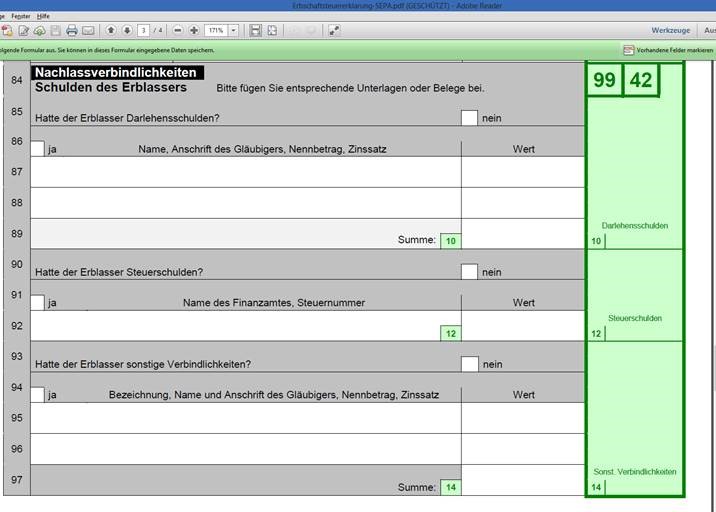Open the Hilfe menu
This screenshot has width=716, height=512.
coord(44,16)
